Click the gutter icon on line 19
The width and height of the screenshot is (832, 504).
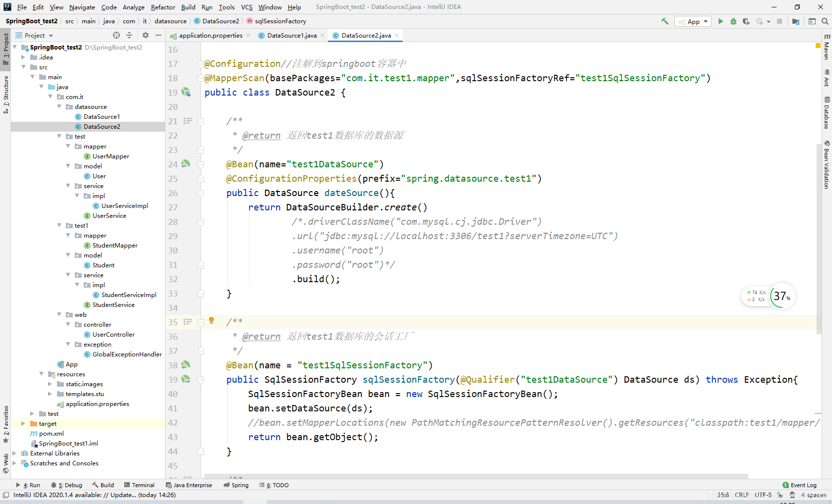pos(186,92)
